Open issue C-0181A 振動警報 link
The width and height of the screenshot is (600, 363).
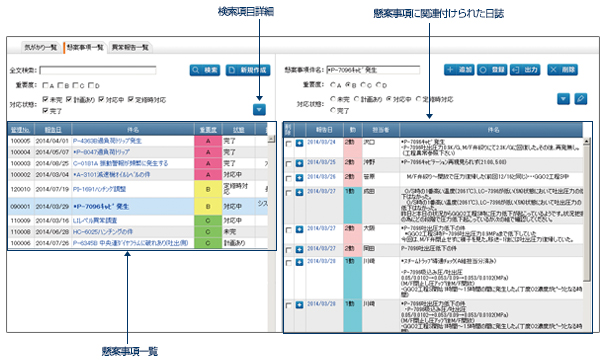coord(121,163)
